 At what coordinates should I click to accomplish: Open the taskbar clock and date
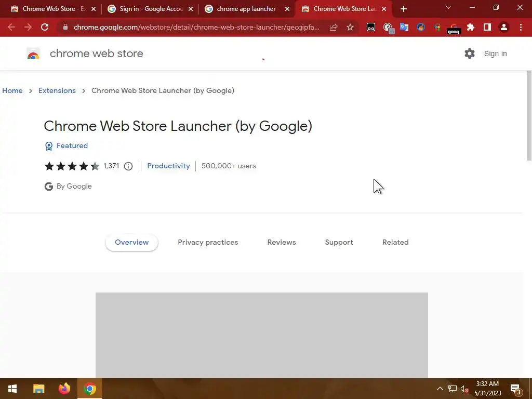487,389
